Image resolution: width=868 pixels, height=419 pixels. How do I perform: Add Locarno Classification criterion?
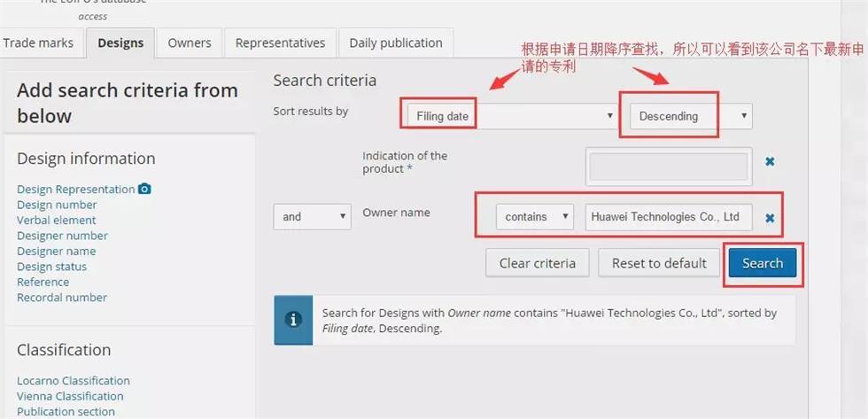pyautogui.click(x=74, y=381)
